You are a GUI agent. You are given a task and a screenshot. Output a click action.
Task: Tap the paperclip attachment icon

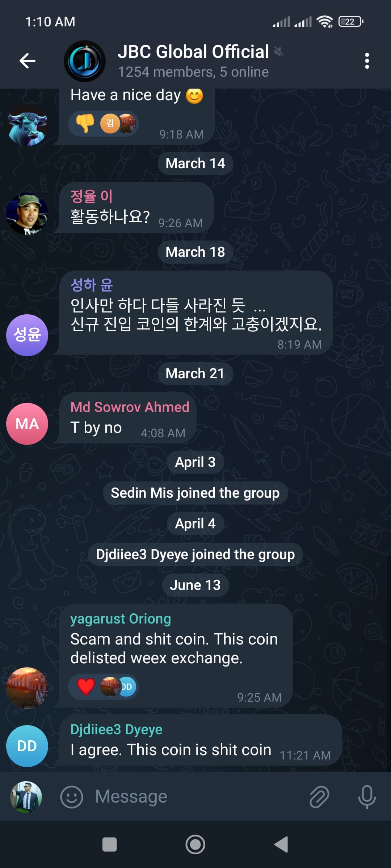(x=319, y=796)
